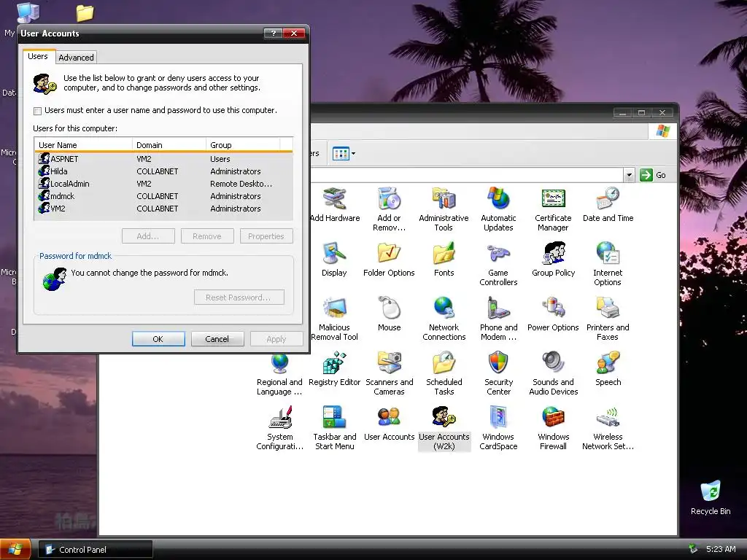This screenshot has width=747, height=560.
Task: Open Automatic Updates icon
Action: [x=498, y=209]
